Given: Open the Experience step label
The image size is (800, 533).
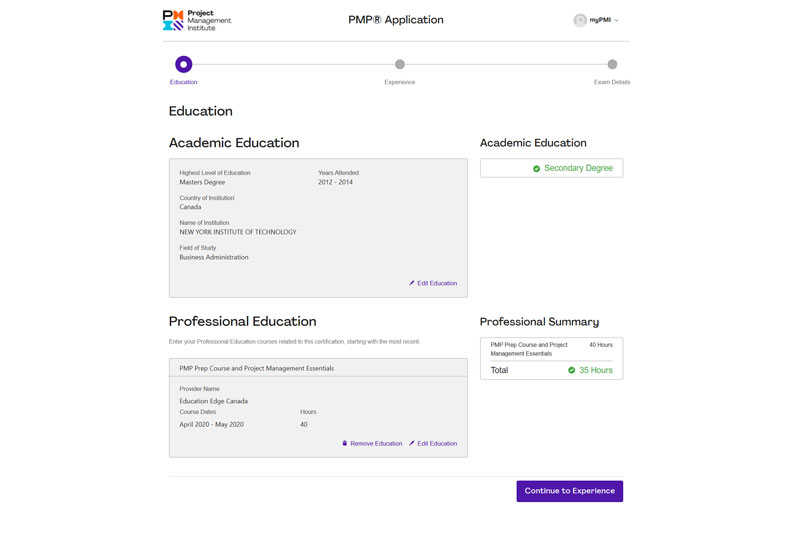Looking at the screenshot, I should 400,82.
